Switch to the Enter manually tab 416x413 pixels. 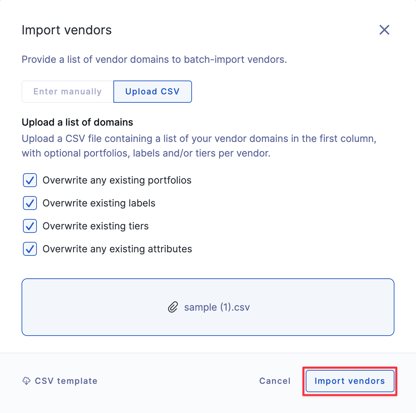(x=67, y=91)
